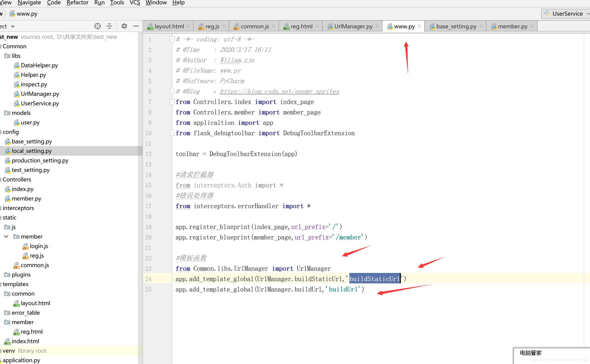Image resolution: width=590 pixels, height=364 pixels.
Task: Click the line 24 number in gutter
Action: (148, 279)
